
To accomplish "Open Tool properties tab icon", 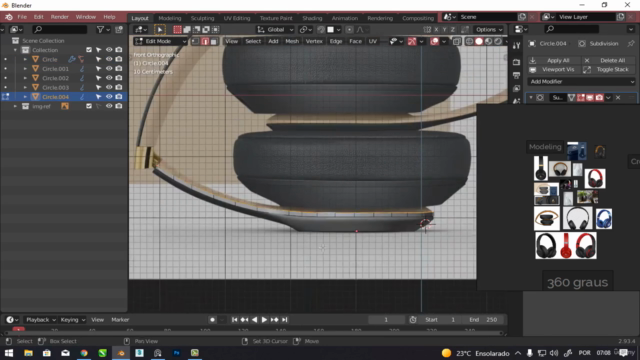I will 516,46.
